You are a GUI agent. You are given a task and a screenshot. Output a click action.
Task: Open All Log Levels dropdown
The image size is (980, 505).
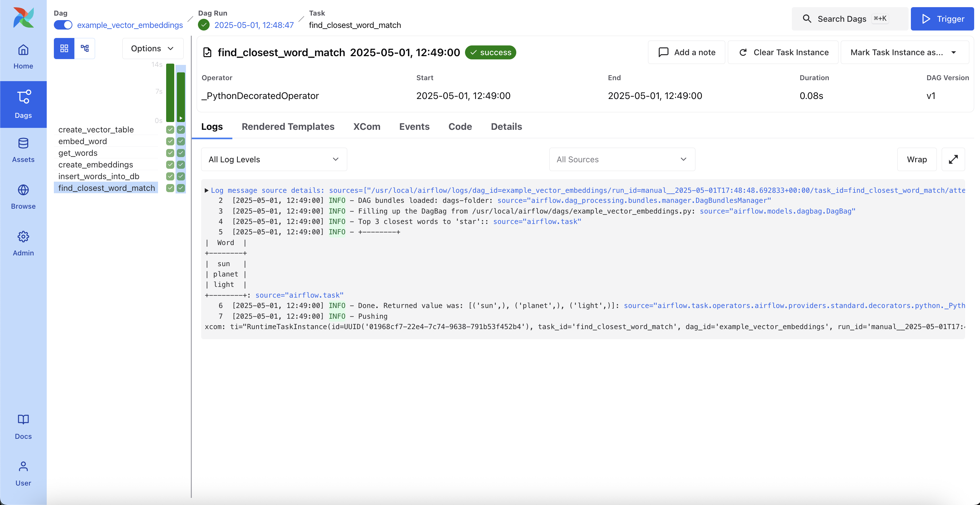click(x=274, y=159)
